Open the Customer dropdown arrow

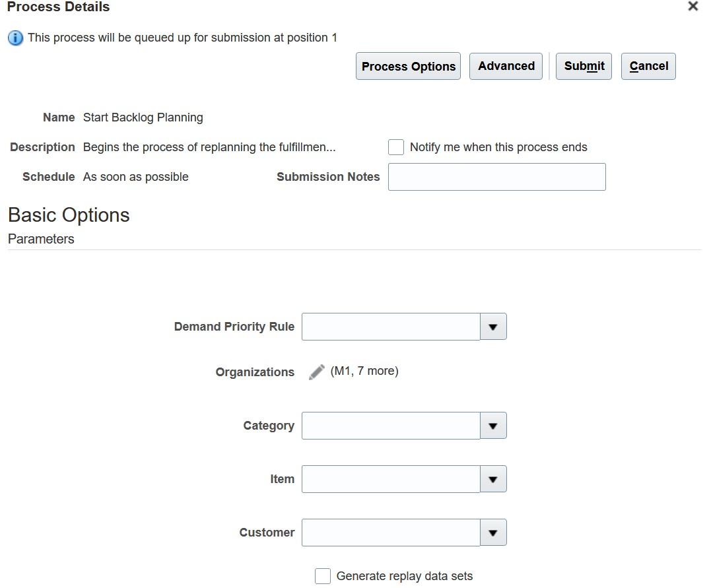coord(493,533)
